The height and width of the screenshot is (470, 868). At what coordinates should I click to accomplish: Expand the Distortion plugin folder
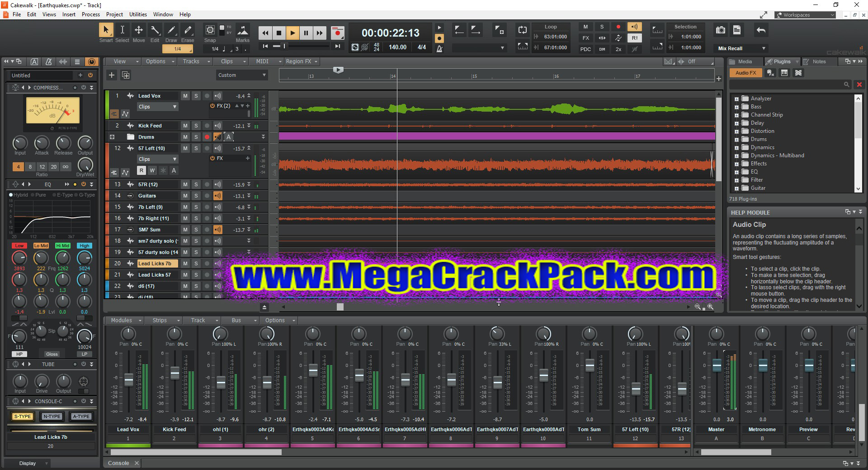pyautogui.click(x=736, y=131)
